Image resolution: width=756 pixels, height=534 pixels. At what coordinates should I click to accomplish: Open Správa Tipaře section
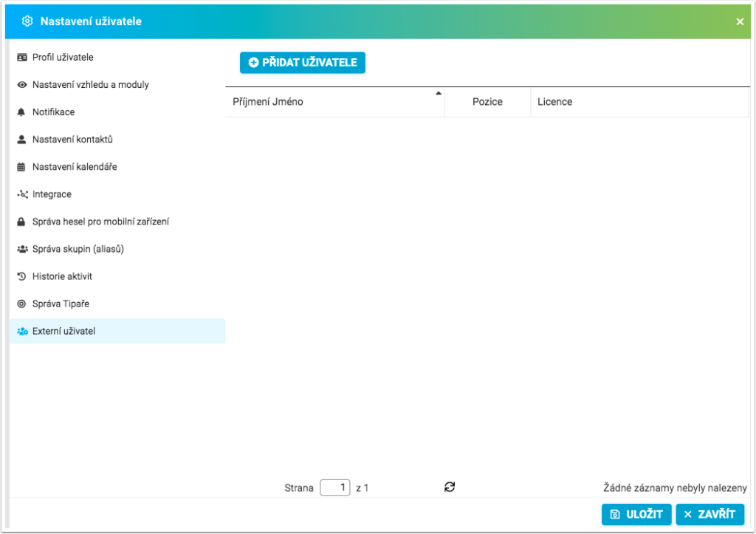click(117, 304)
